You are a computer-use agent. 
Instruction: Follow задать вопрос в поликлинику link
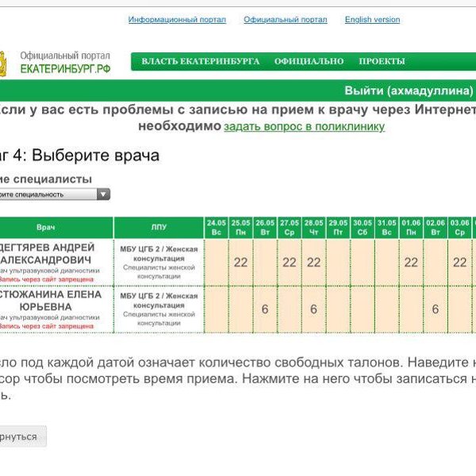pos(304,126)
